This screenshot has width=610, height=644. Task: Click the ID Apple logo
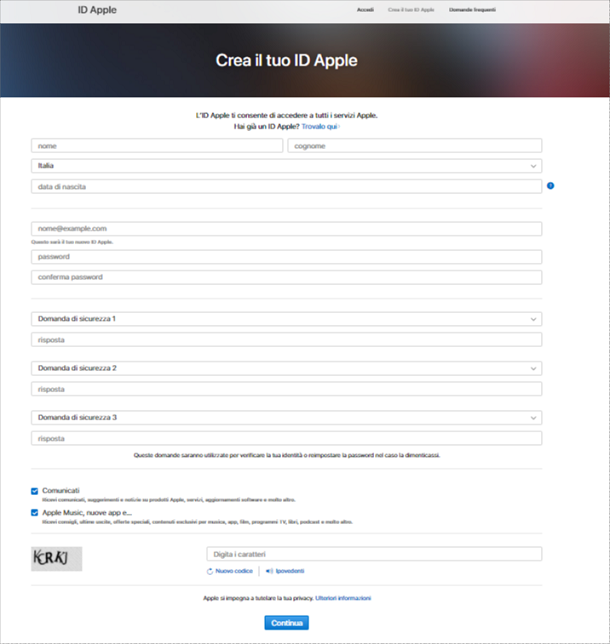(97, 10)
